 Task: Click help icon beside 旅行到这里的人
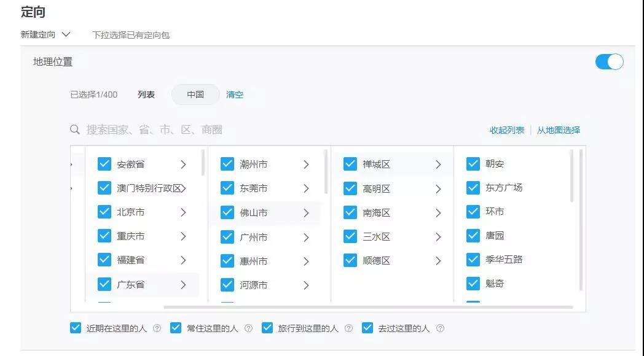click(x=348, y=328)
